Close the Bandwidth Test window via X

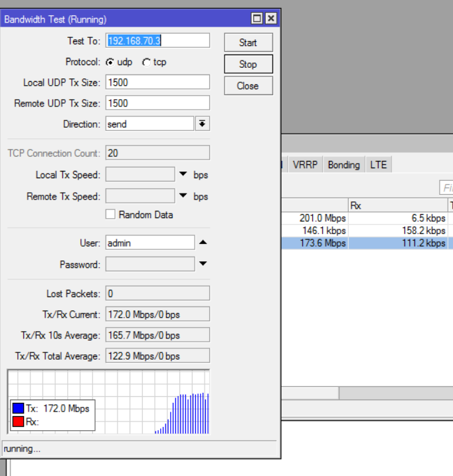click(271, 19)
